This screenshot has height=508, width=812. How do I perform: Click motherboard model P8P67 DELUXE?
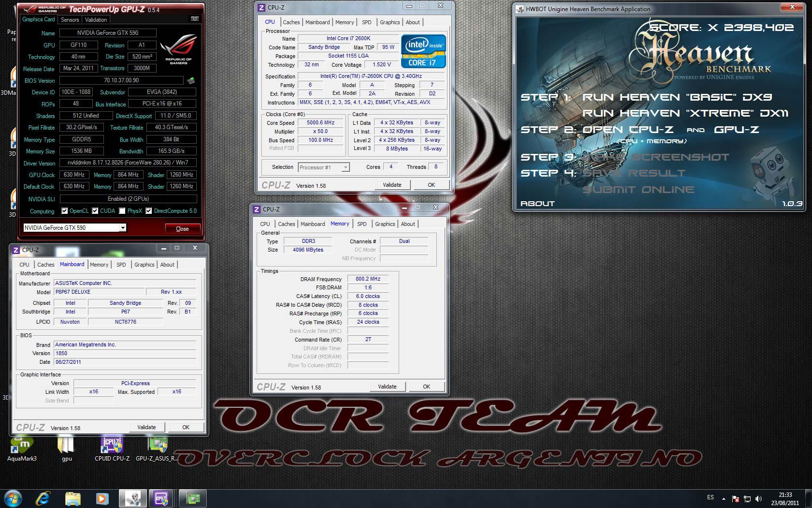(x=99, y=292)
